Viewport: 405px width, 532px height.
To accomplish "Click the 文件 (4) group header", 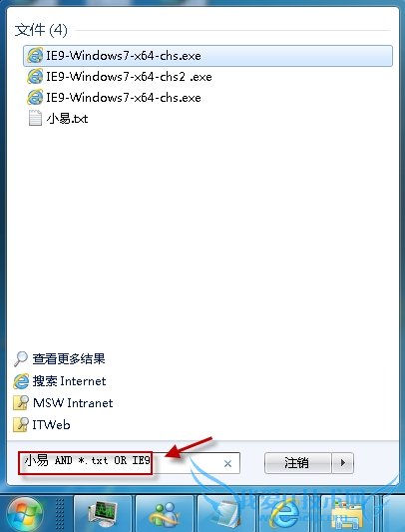I will click(x=41, y=30).
